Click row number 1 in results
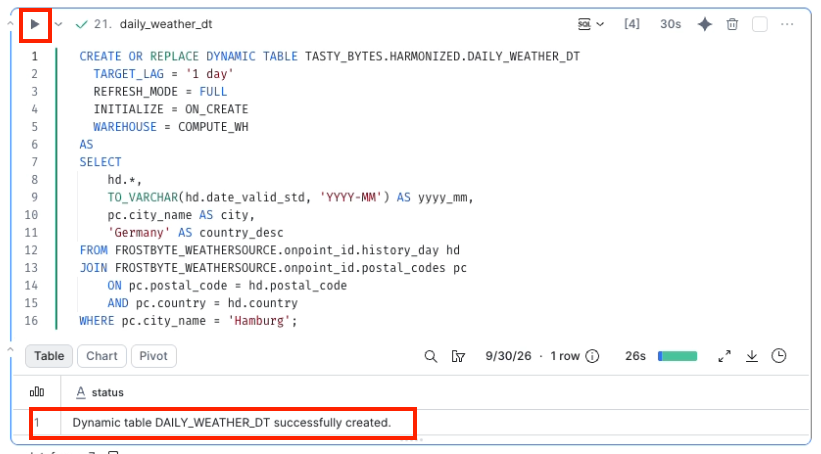 pyautogui.click(x=37, y=423)
